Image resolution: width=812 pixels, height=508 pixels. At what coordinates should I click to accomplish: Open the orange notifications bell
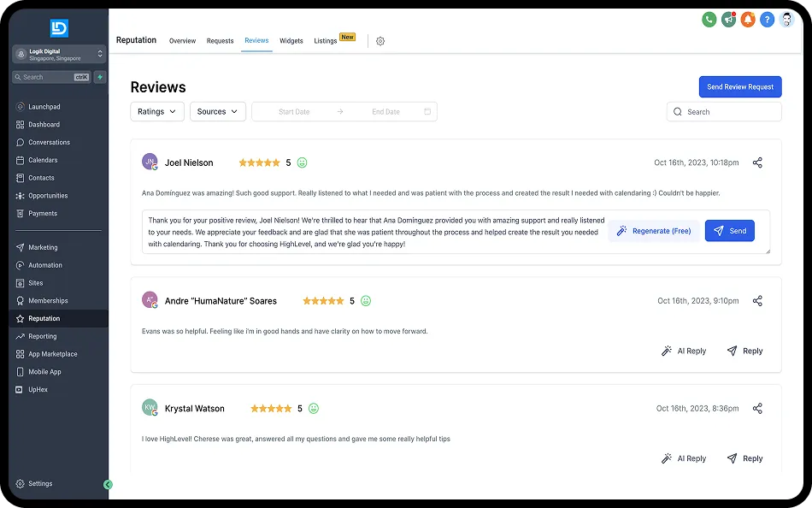pyautogui.click(x=748, y=20)
